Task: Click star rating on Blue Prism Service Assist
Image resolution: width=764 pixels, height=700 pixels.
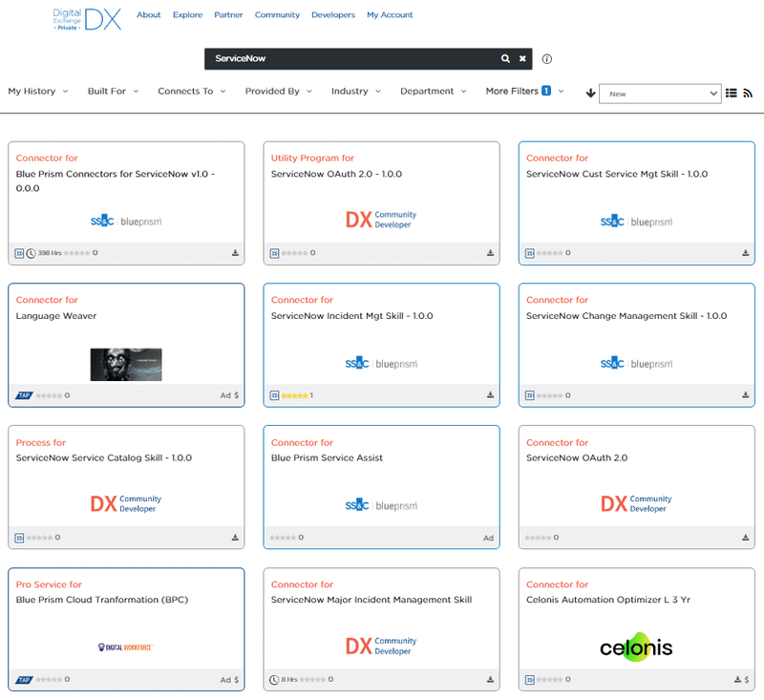Action: click(283, 538)
